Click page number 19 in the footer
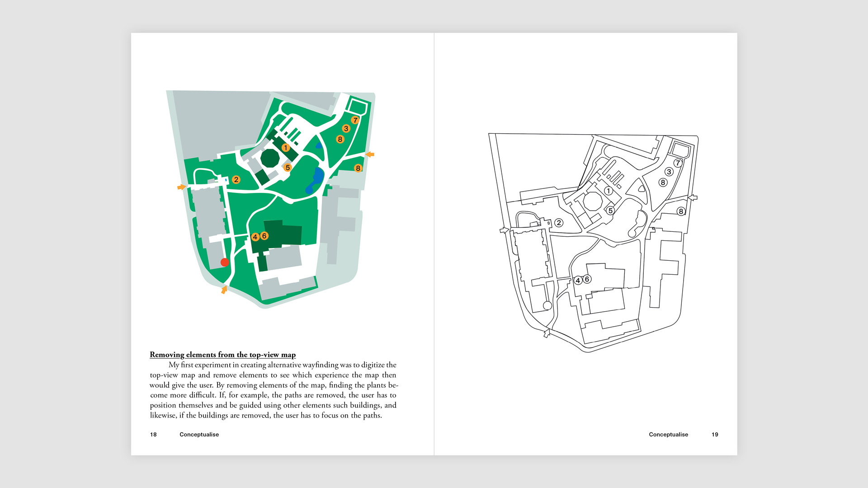868x488 pixels. pyautogui.click(x=715, y=435)
